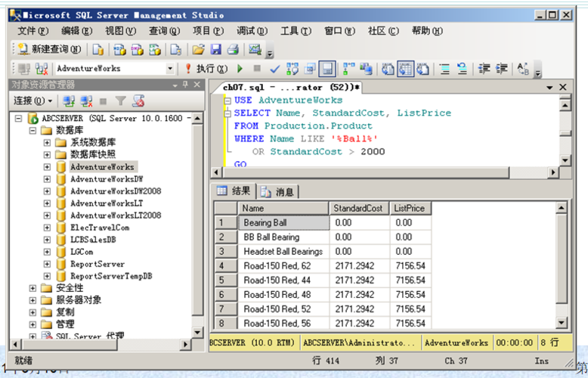Collapse the ABCSERVER server node
Screen dimensions: 588x378
pyautogui.click(x=18, y=119)
